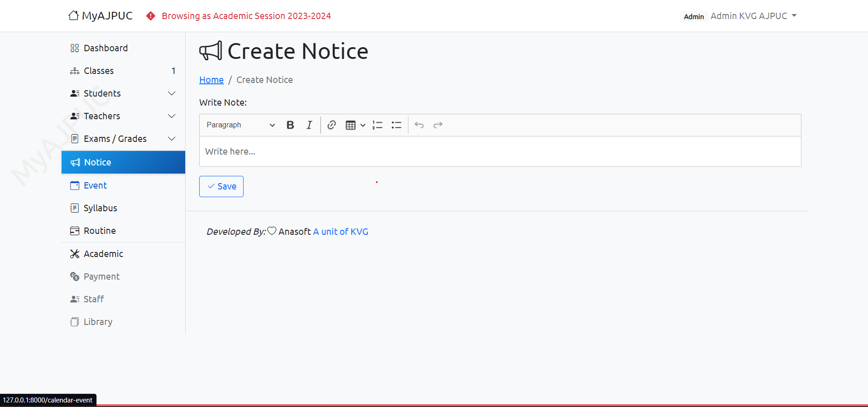Viewport: 868px width, 407px height.
Task: Expand the Exams / Grades chevron
Action: (x=172, y=139)
